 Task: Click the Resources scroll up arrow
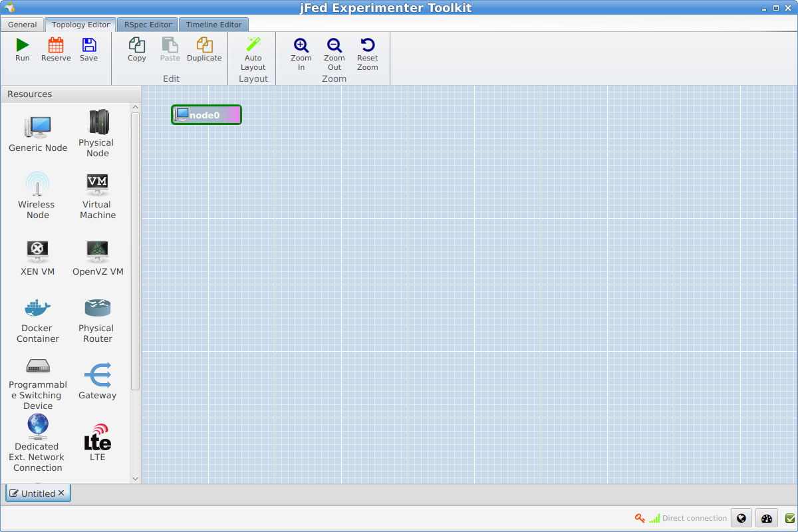pos(136,107)
